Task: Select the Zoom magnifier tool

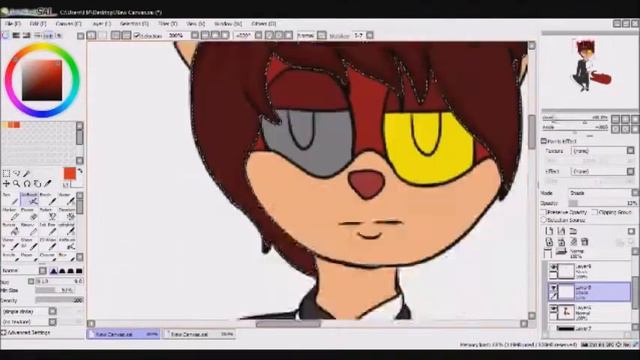Action: tap(17, 184)
